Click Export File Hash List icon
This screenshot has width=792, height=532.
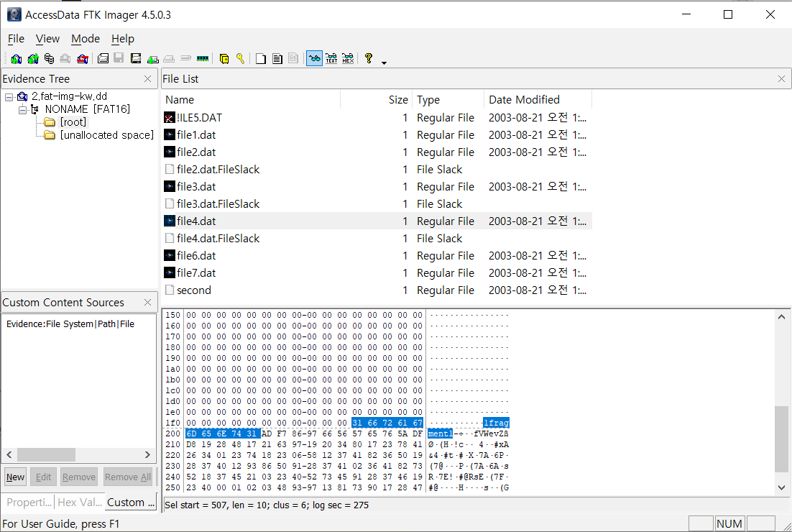pos(277,59)
